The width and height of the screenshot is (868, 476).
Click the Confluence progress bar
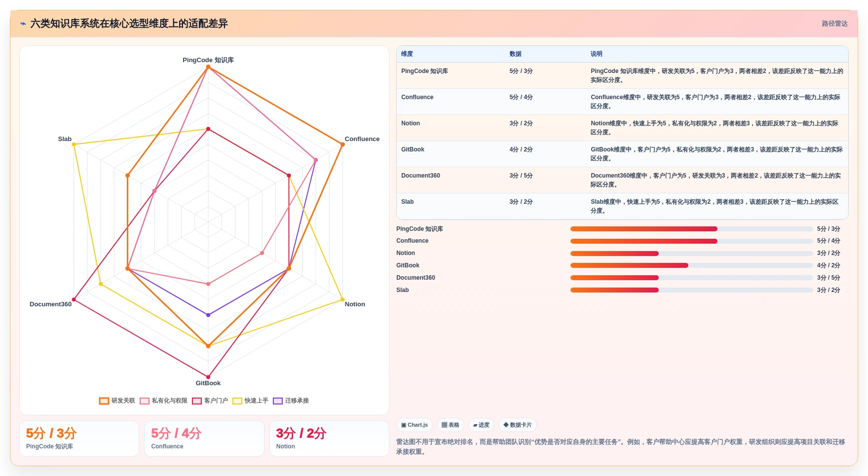[x=691, y=241]
